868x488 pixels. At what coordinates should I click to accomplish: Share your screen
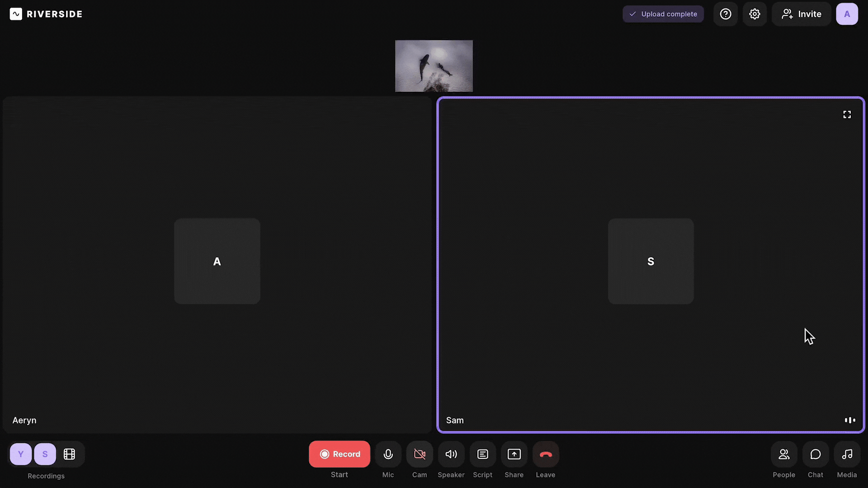514,454
